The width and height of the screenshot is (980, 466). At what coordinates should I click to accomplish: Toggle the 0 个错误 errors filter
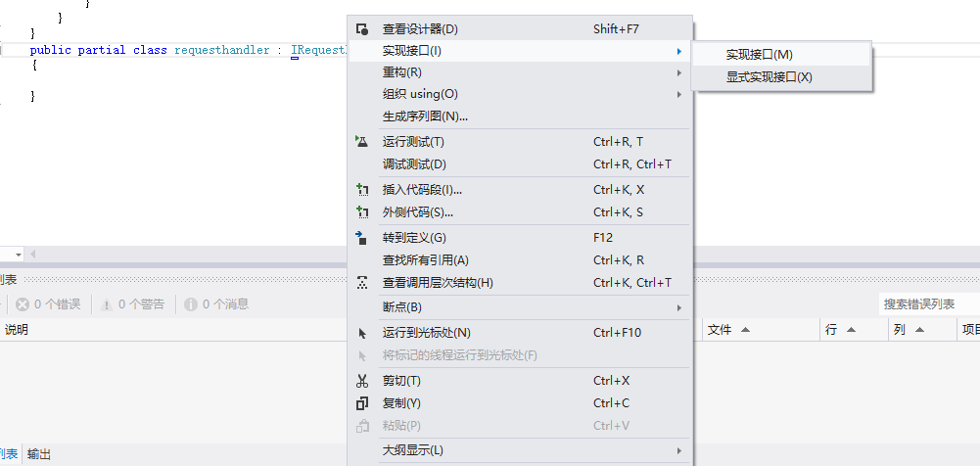pos(49,304)
